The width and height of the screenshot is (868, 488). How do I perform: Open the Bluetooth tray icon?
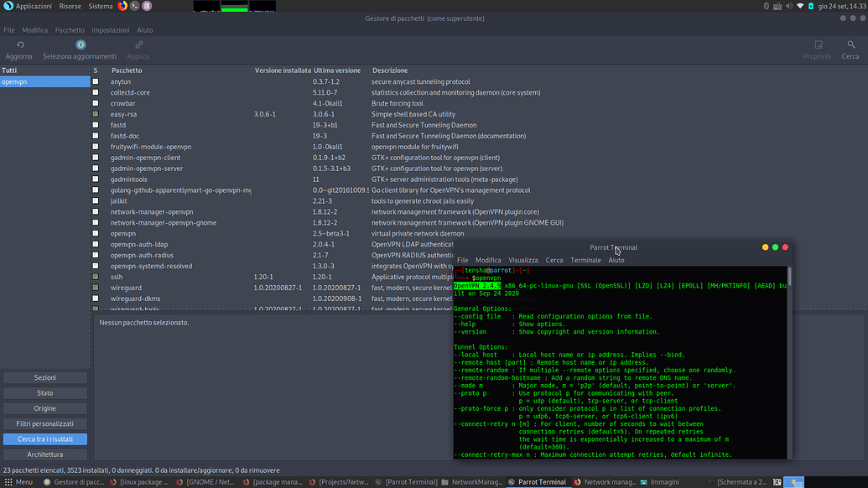tap(767, 6)
